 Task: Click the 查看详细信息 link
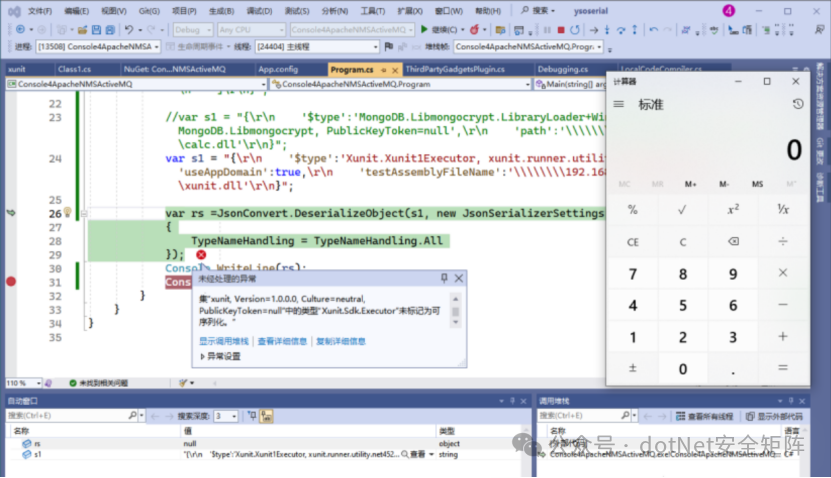click(x=282, y=341)
